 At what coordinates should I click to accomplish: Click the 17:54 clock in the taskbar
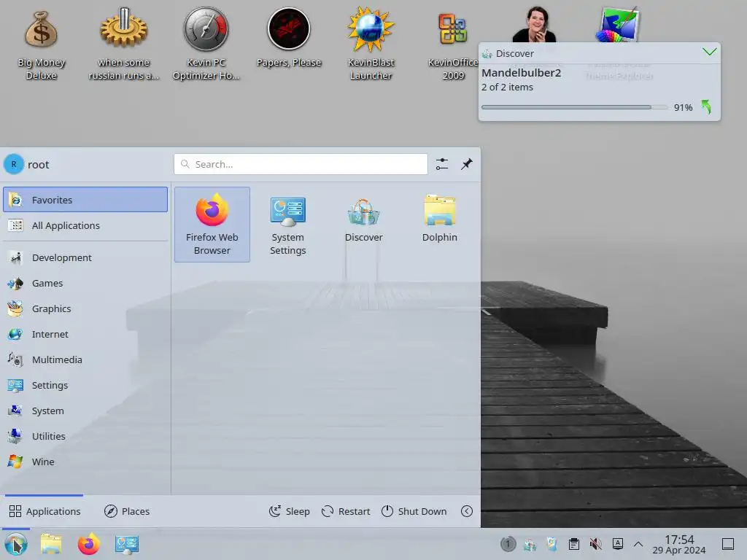pos(679,540)
